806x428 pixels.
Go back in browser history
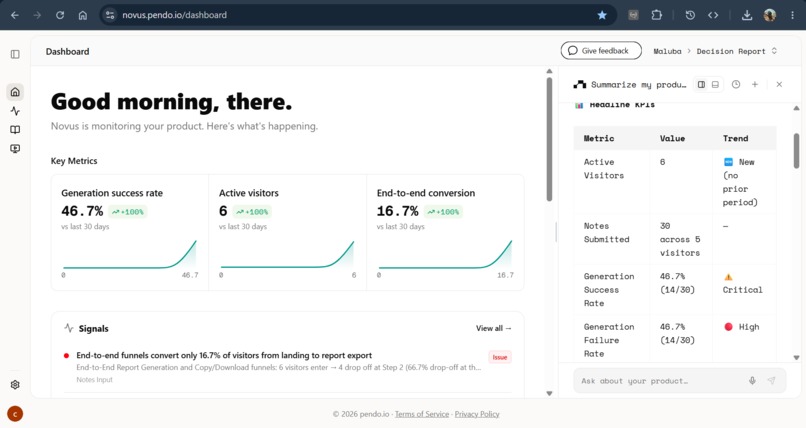pos(15,15)
